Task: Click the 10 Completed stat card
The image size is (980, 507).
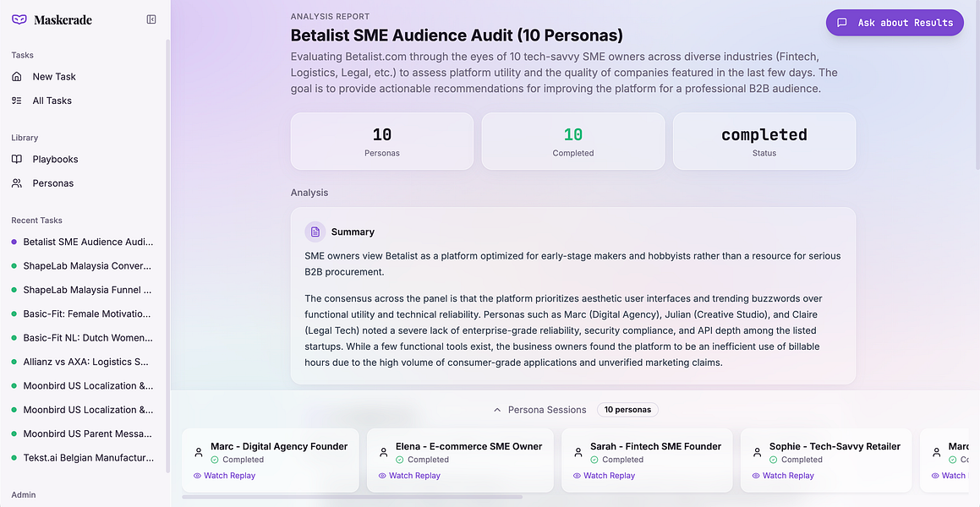Action: pos(573,141)
